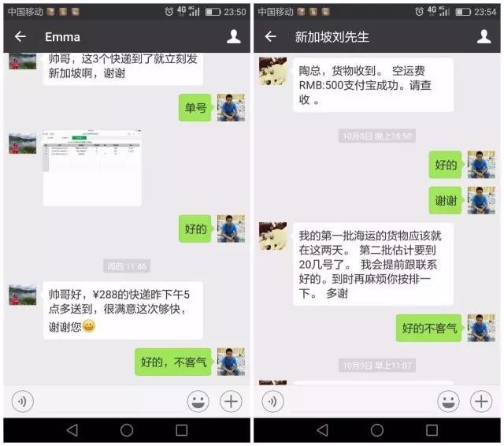
Task: Tap Android back button on left phone
Action: pos(72,430)
